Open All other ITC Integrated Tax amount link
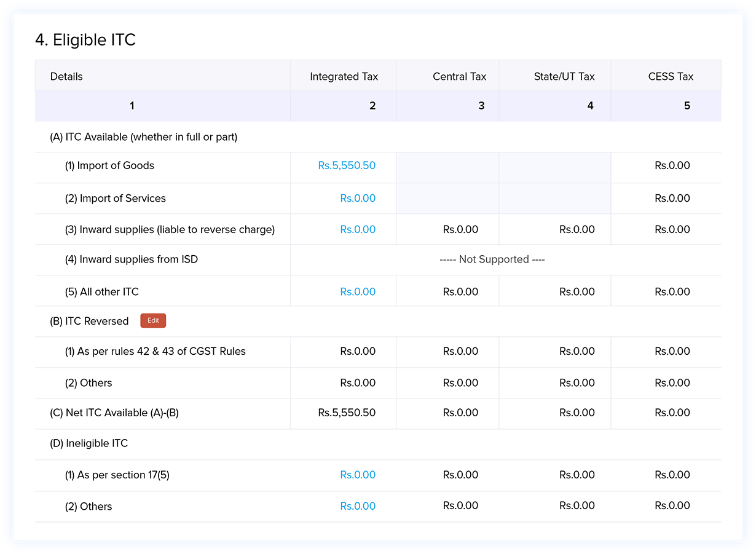756x554 pixels. tap(358, 291)
